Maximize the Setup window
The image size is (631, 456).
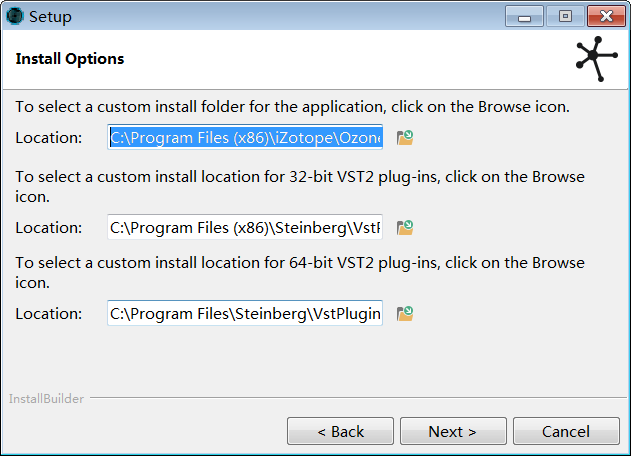point(565,16)
